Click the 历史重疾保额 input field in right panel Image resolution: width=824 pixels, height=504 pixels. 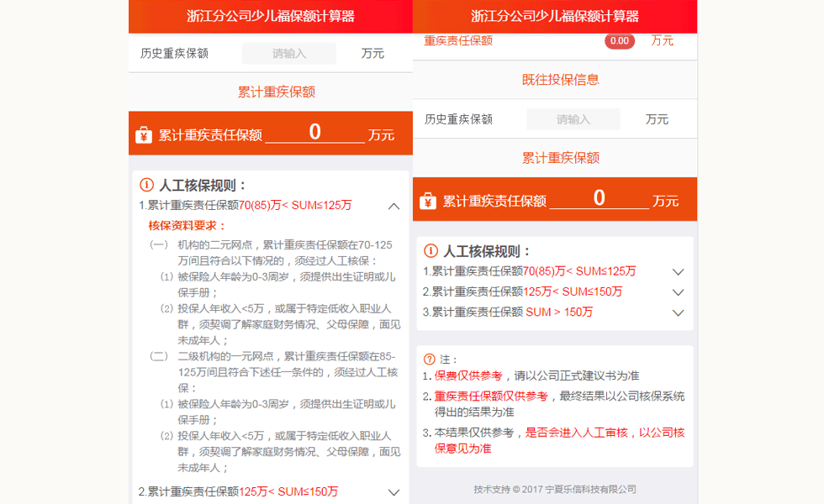click(573, 119)
